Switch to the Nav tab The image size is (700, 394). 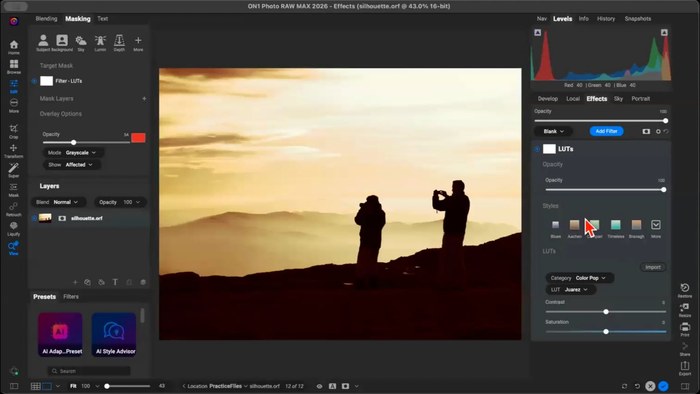coord(542,19)
